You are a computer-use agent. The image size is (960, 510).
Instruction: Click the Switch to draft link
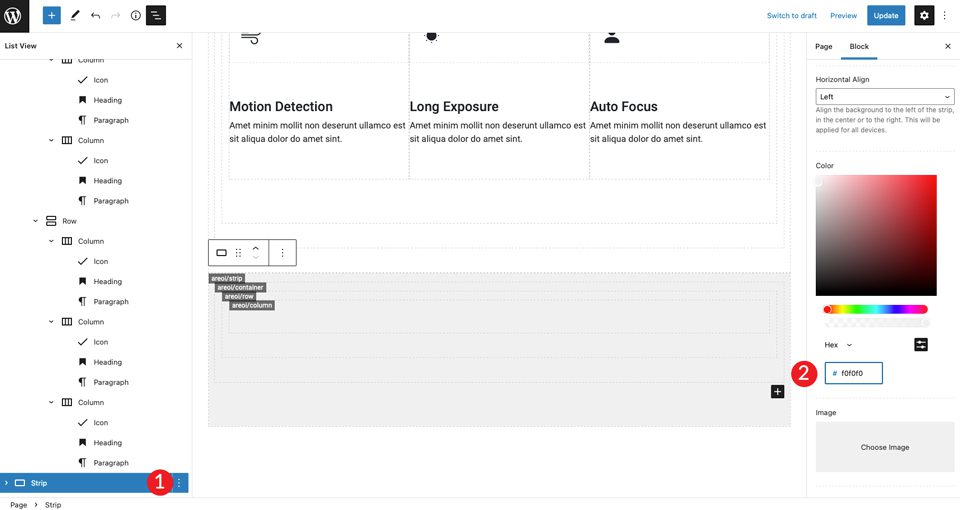pyautogui.click(x=792, y=16)
